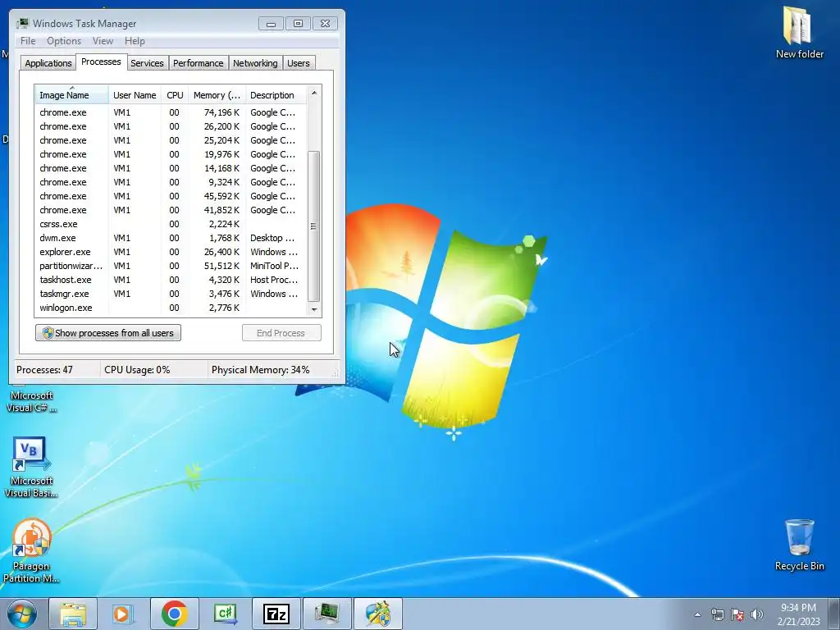Viewport: 840px width, 630px height.
Task: Sort by CPU column header
Action: (175, 95)
